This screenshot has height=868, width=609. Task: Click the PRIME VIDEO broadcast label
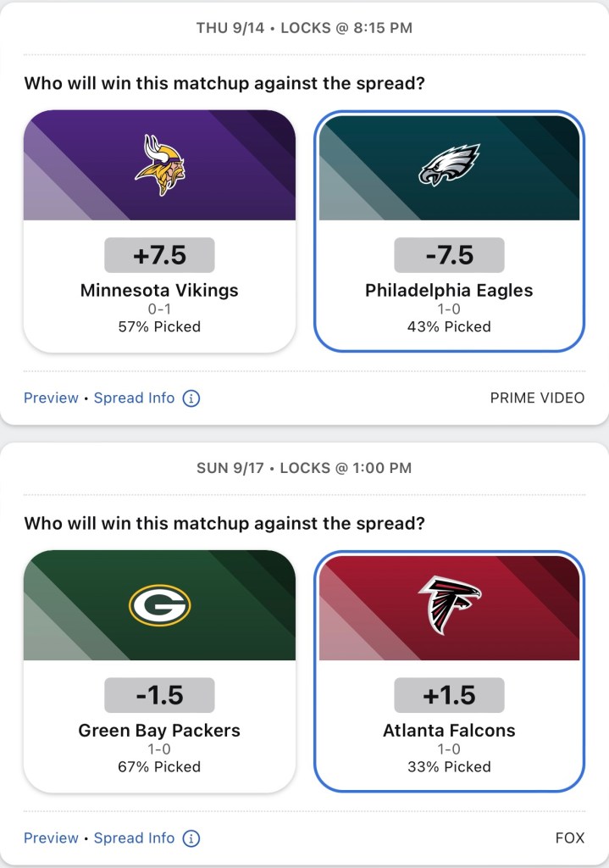(x=537, y=398)
